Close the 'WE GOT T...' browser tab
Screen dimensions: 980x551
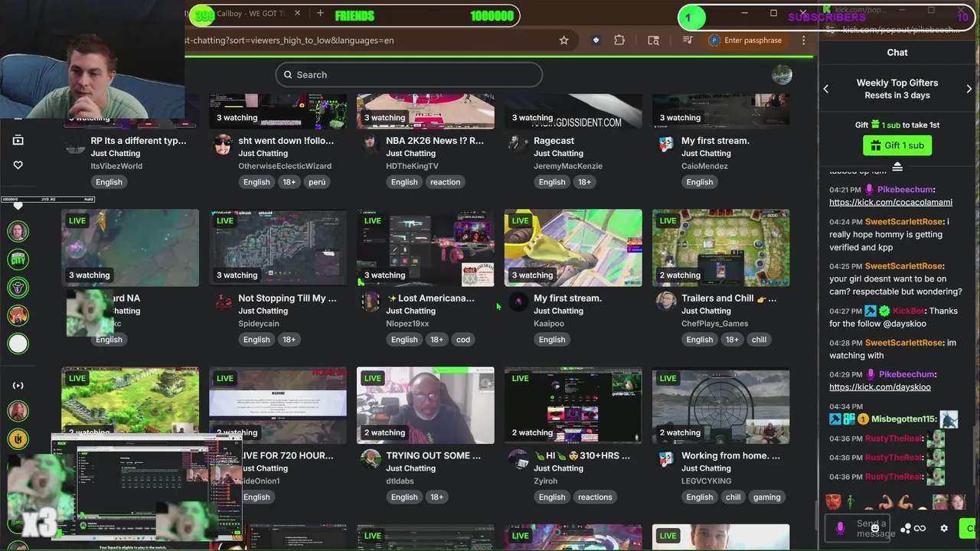click(297, 14)
